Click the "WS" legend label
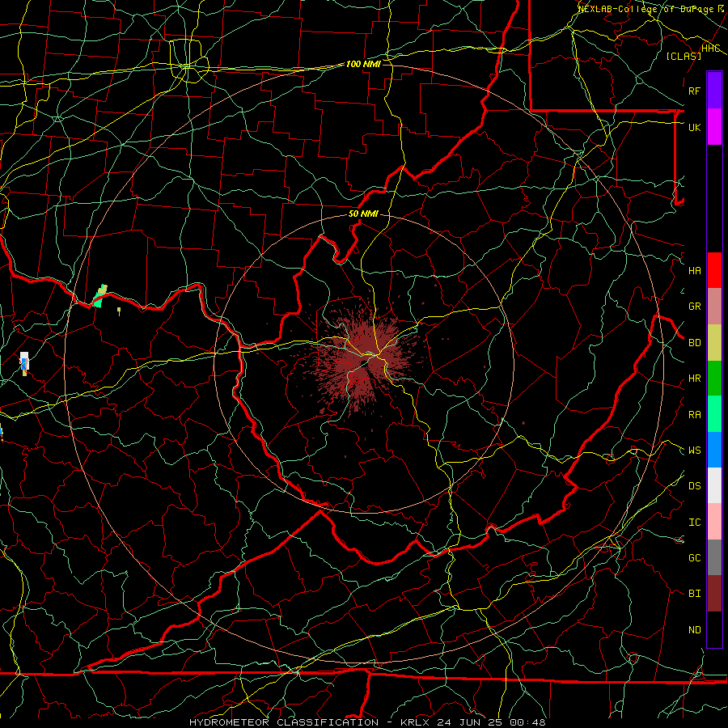The image size is (728, 728). click(x=694, y=451)
